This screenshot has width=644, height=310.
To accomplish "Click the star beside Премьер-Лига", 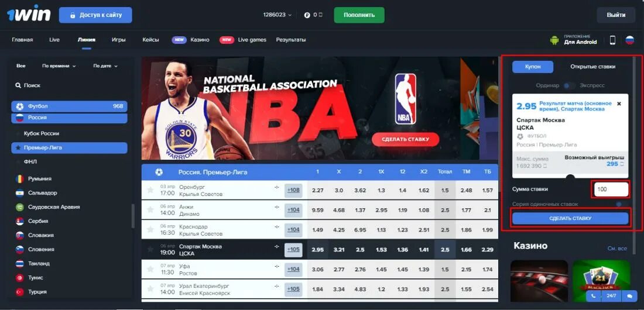I will tap(18, 147).
